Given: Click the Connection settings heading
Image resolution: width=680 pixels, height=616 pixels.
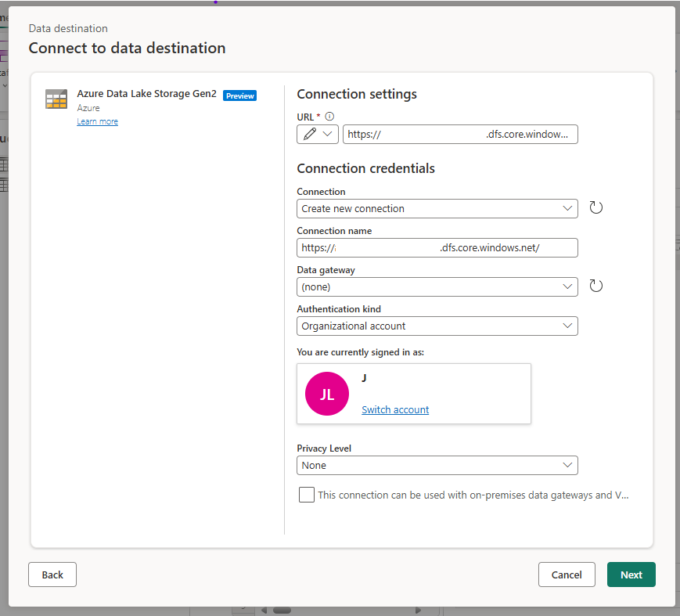Looking at the screenshot, I should 357,94.
